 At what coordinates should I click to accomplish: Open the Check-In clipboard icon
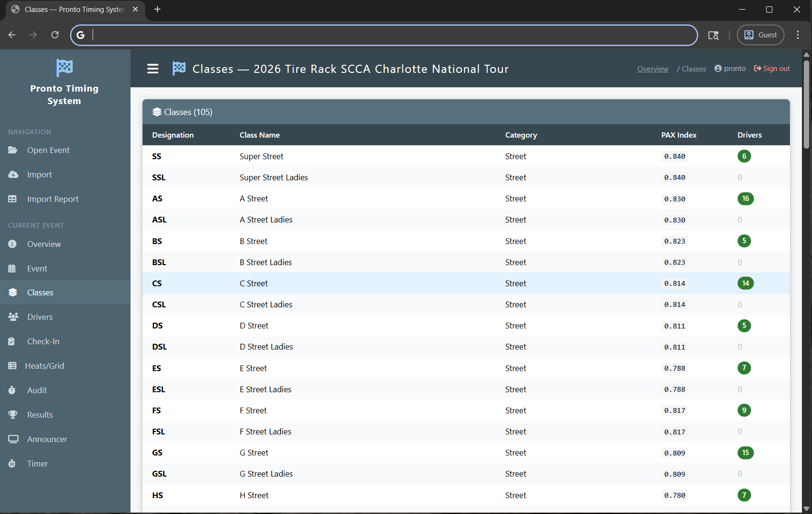coord(12,341)
